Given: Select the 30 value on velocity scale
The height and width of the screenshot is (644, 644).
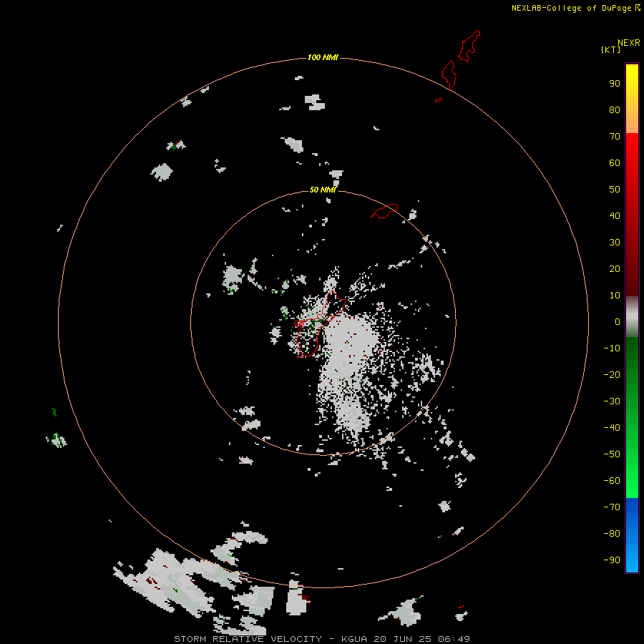Looking at the screenshot, I should (615, 243).
